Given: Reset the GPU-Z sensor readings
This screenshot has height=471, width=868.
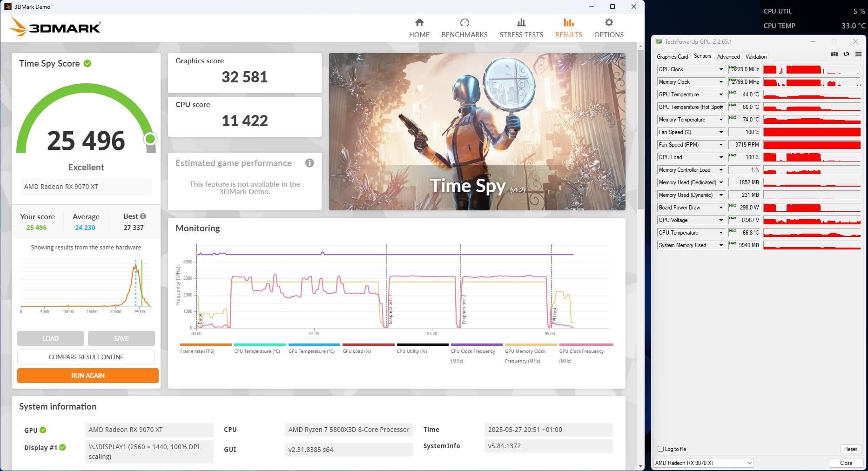Looking at the screenshot, I should pos(850,449).
